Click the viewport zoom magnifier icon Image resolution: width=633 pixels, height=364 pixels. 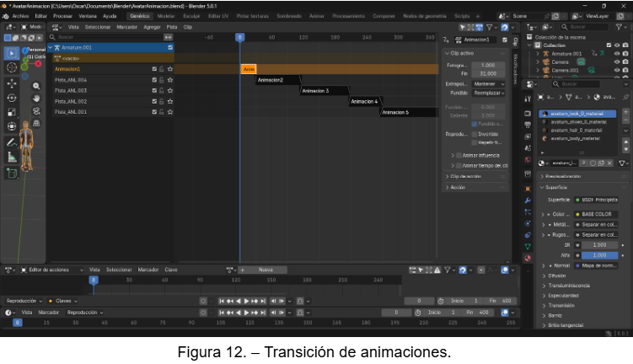(x=36, y=86)
